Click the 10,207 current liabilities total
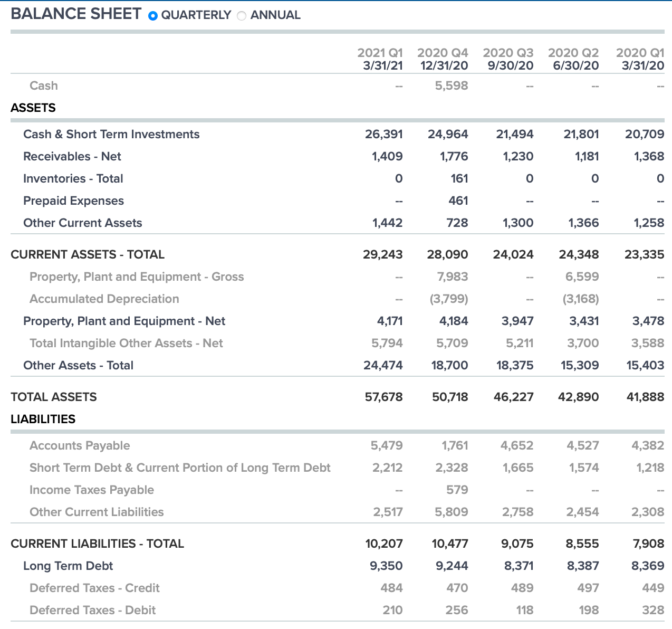The image size is (672, 629). tap(385, 544)
